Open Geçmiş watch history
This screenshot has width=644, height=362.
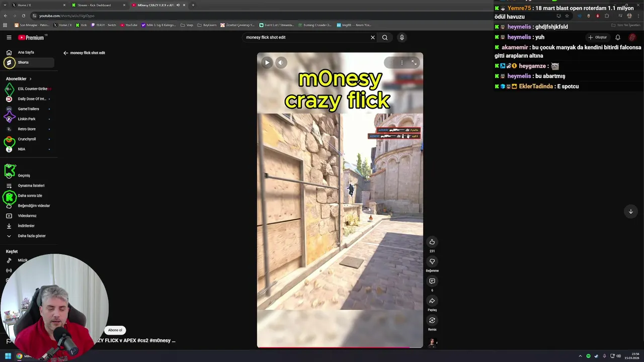28,175
